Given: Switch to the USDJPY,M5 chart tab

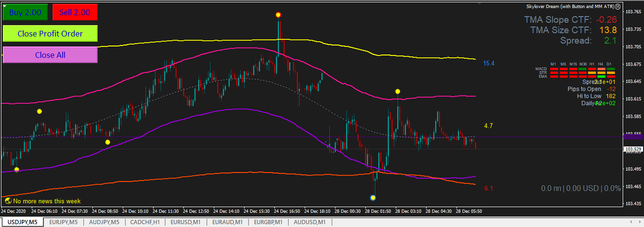Looking at the screenshot, I should (22, 222).
